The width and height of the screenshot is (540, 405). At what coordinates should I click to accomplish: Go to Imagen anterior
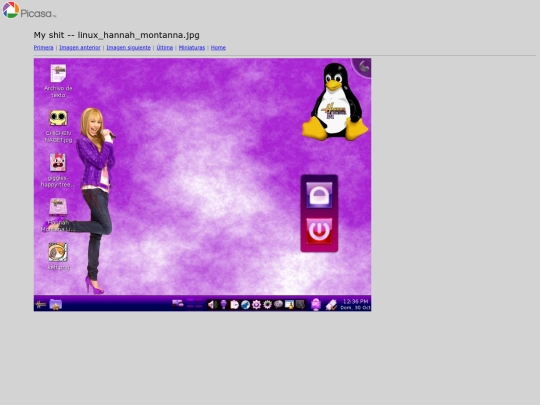(x=80, y=48)
